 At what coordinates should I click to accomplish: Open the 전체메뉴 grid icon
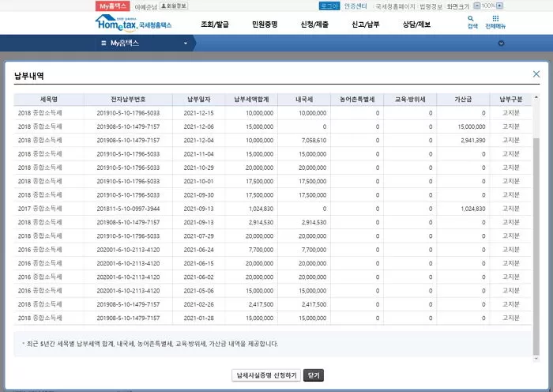[x=495, y=21]
